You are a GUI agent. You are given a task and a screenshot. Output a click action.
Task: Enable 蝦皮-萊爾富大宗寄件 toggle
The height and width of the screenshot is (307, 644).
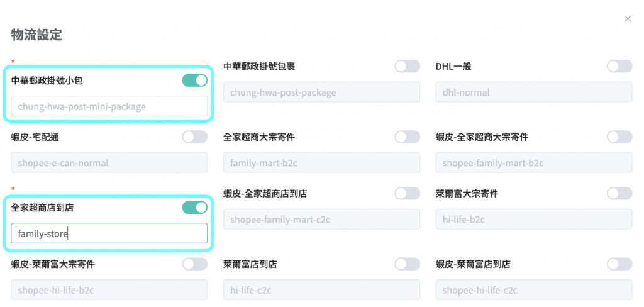click(x=195, y=264)
